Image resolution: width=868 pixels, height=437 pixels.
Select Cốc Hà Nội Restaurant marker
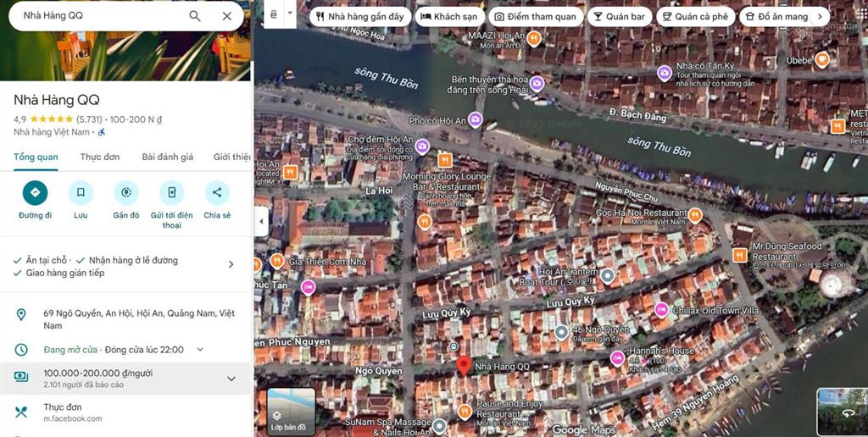coord(695,214)
